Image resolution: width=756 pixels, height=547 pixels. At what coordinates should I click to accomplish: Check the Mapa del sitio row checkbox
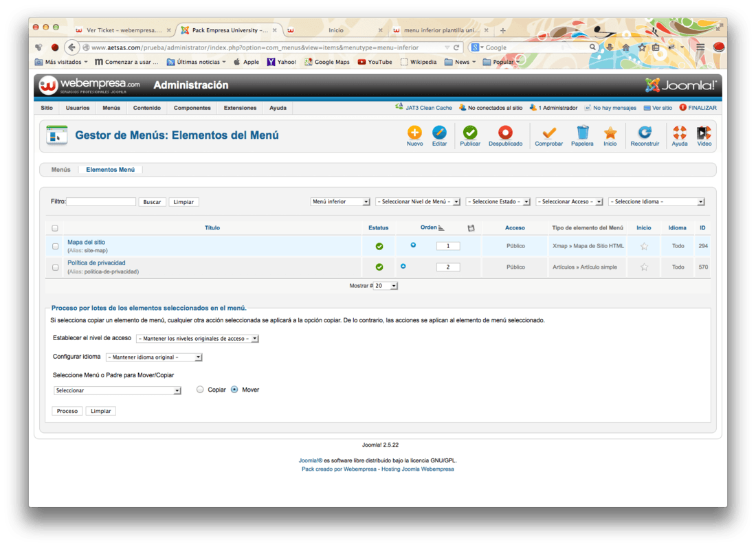[x=56, y=246]
